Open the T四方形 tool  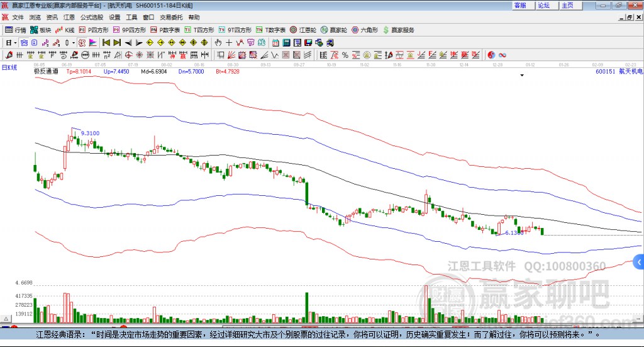pos(199,30)
